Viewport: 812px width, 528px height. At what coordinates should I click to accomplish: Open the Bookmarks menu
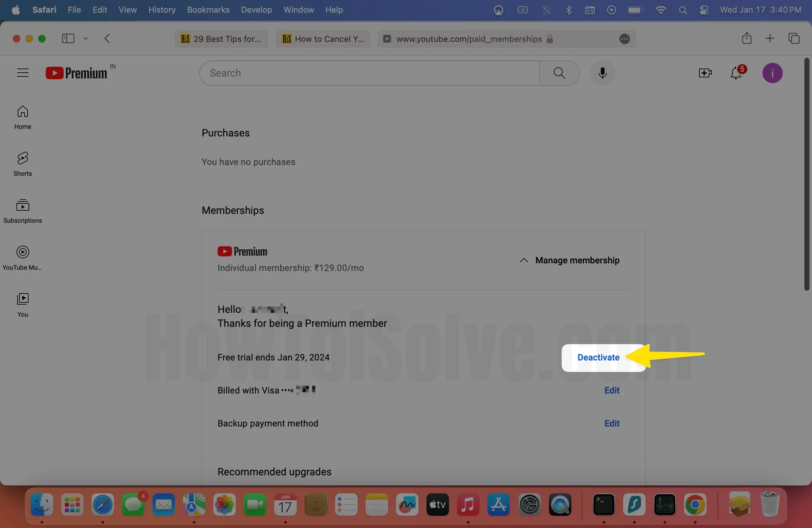tap(208, 10)
